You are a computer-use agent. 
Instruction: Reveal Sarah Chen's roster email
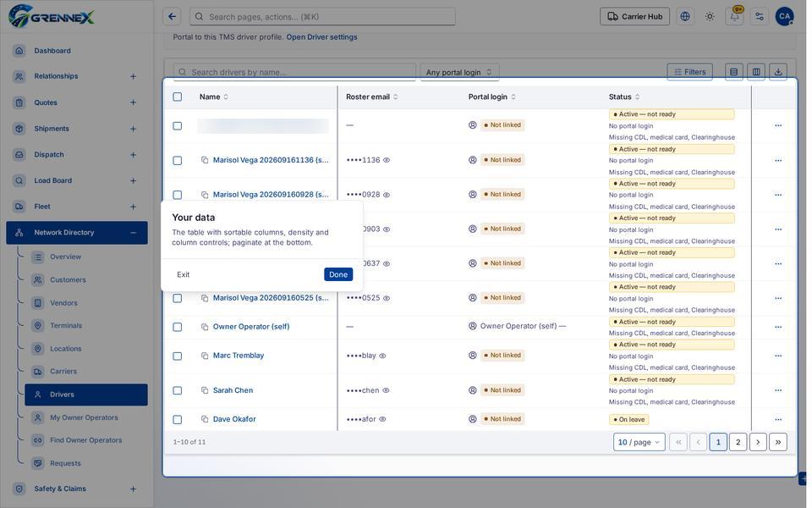(x=386, y=390)
